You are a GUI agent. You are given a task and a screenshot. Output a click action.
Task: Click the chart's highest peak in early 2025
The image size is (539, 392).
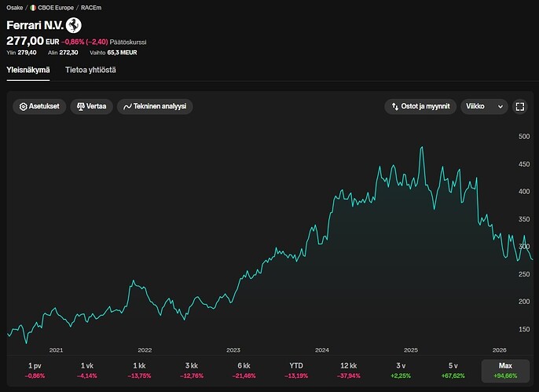click(x=422, y=148)
